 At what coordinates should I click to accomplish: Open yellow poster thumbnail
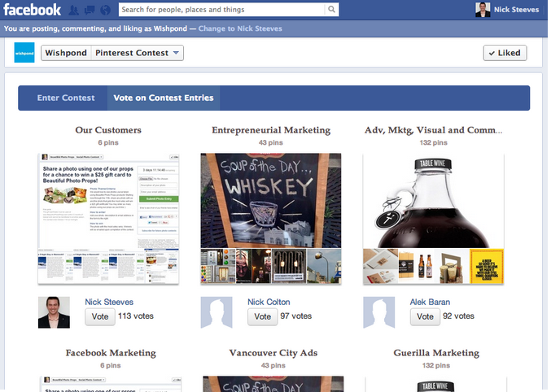tap(487, 266)
